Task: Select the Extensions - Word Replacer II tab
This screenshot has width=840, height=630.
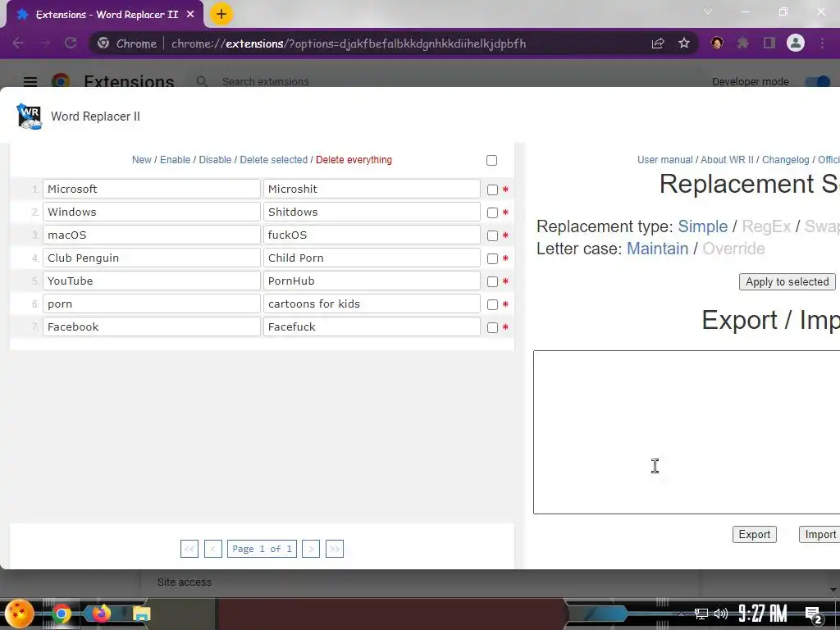Action: (x=105, y=14)
